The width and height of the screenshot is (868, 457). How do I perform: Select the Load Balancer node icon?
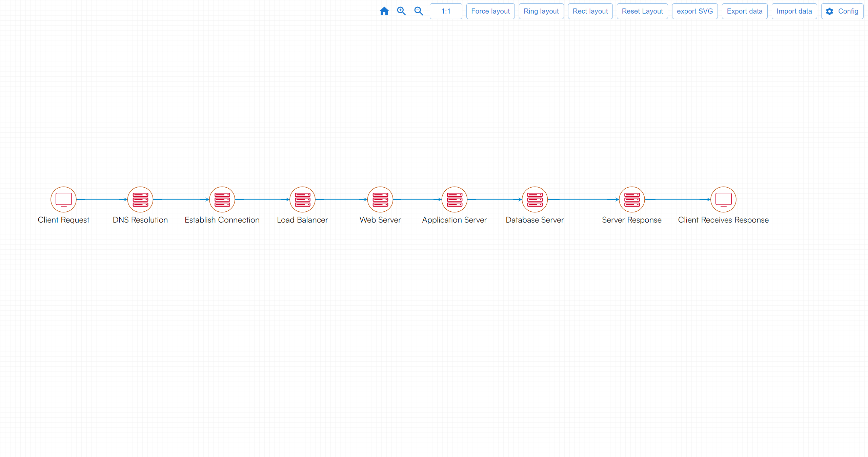click(x=303, y=199)
